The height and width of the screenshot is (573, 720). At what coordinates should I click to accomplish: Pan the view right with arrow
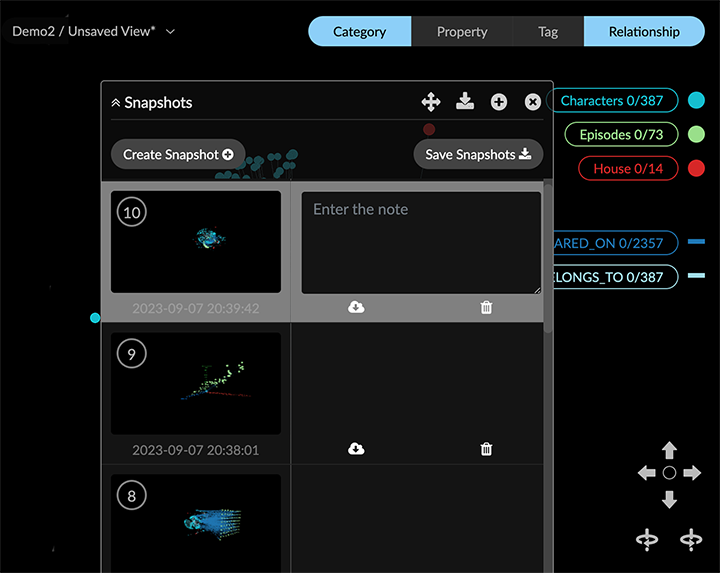(692, 472)
